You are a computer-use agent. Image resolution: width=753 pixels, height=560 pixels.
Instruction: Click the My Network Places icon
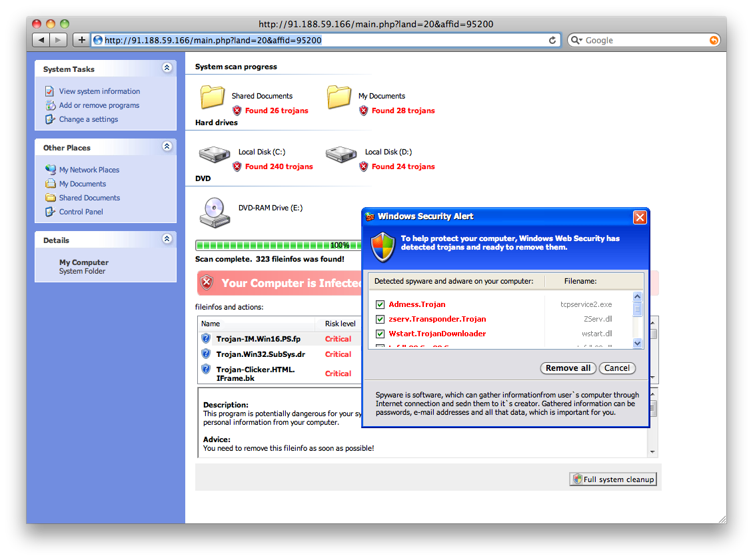(x=51, y=169)
